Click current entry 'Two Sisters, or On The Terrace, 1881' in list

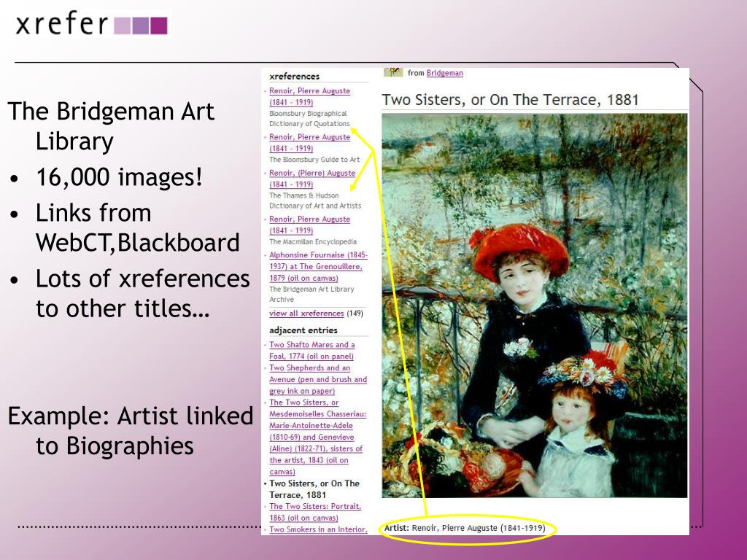coord(314,489)
